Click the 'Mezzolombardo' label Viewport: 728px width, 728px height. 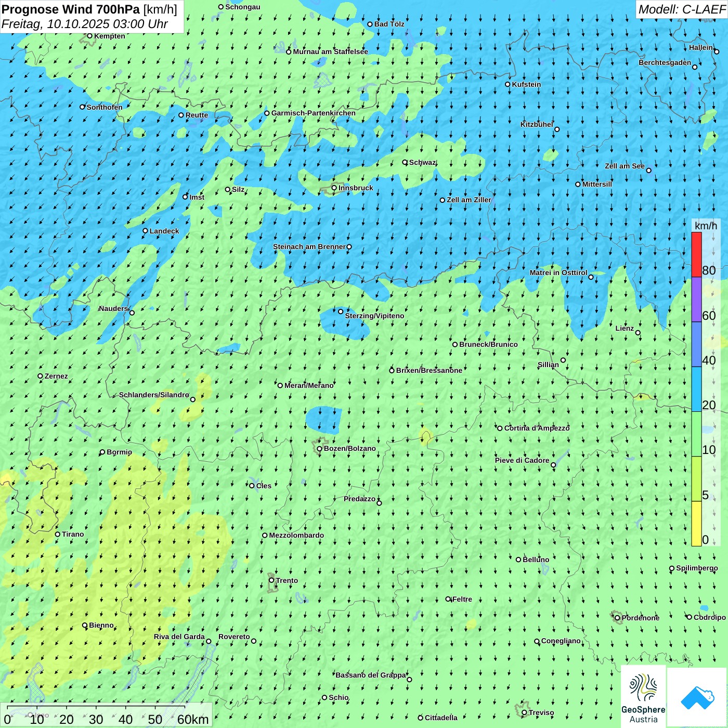pyautogui.click(x=296, y=535)
